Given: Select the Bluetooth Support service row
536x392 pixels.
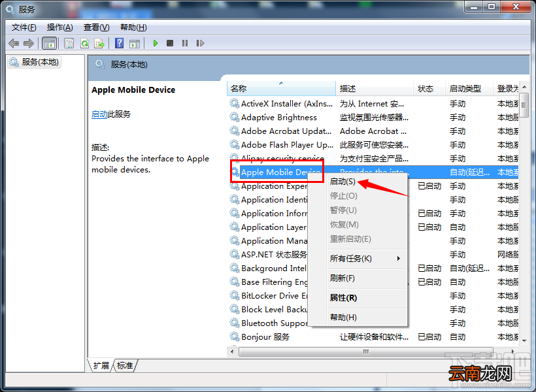Looking at the screenshot, I should point(374,323).
